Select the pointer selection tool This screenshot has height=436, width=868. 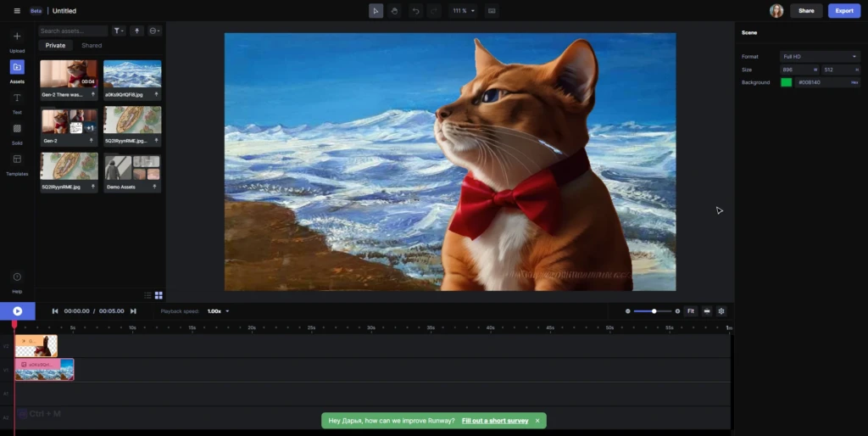(376, 10)
